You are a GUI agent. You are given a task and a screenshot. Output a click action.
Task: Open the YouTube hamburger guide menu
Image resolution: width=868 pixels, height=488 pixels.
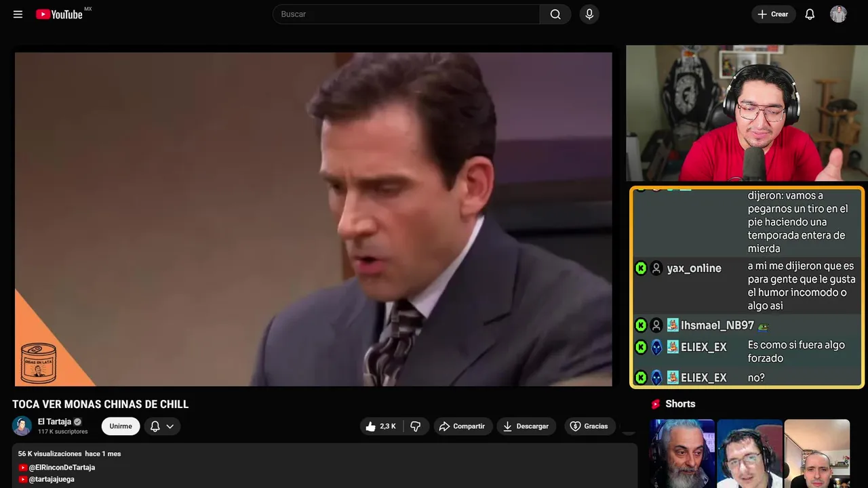pos(18,14)
